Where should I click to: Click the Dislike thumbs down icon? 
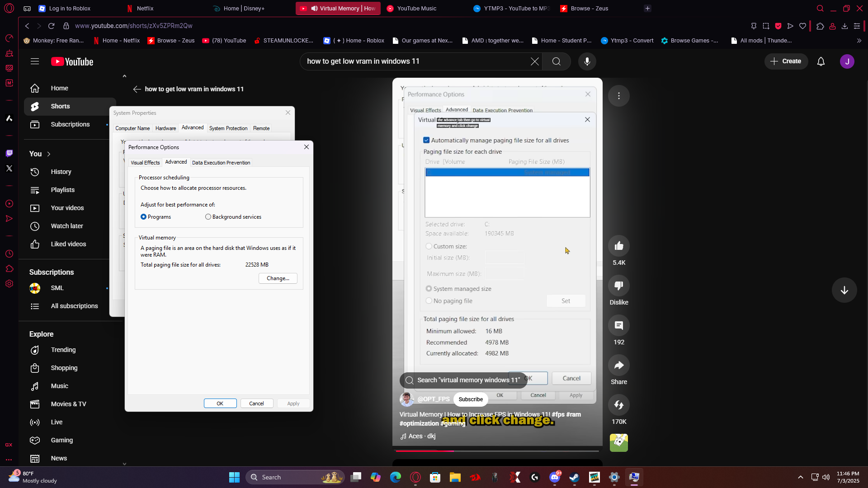[x=618, y=286]
